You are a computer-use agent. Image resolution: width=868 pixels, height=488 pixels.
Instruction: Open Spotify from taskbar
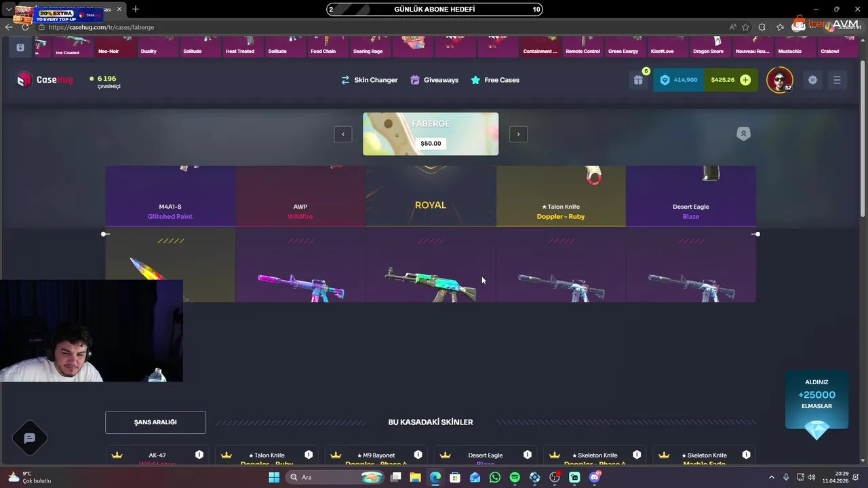(515, 477)
